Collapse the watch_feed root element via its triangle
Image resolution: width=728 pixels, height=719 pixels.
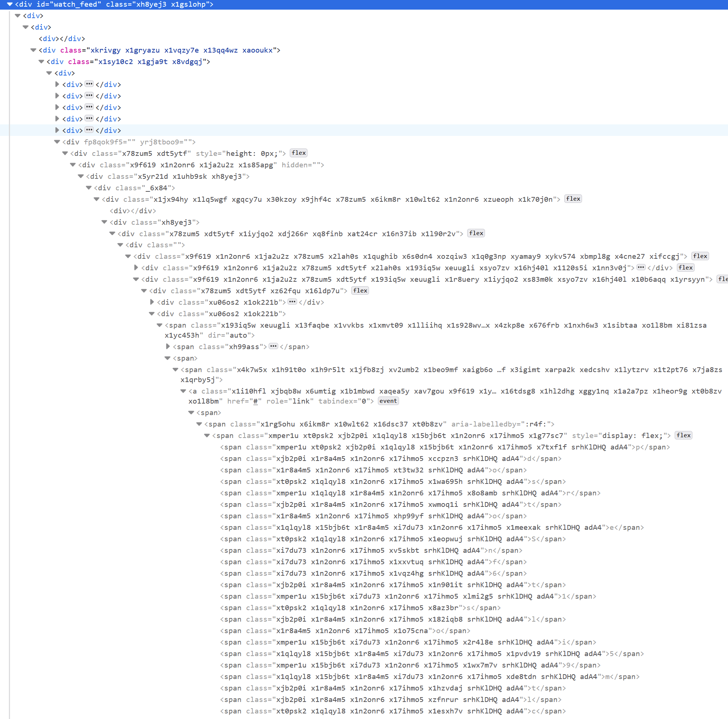(9, 5)
